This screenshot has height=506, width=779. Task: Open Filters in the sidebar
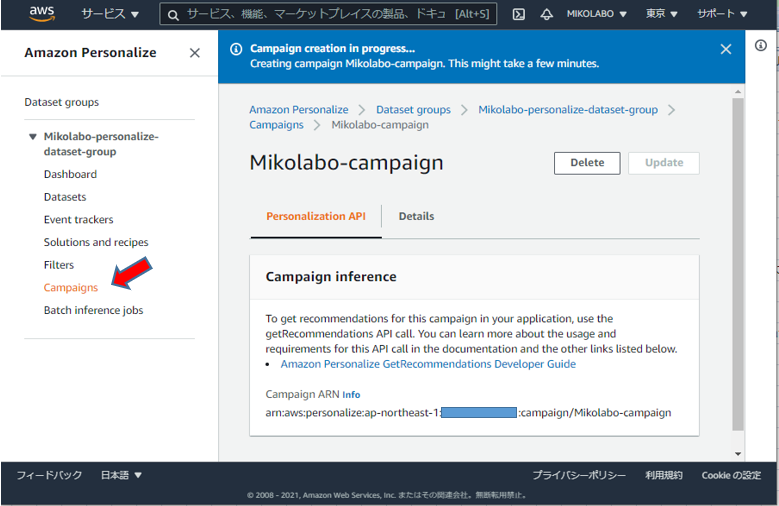[x=59, y=265]
